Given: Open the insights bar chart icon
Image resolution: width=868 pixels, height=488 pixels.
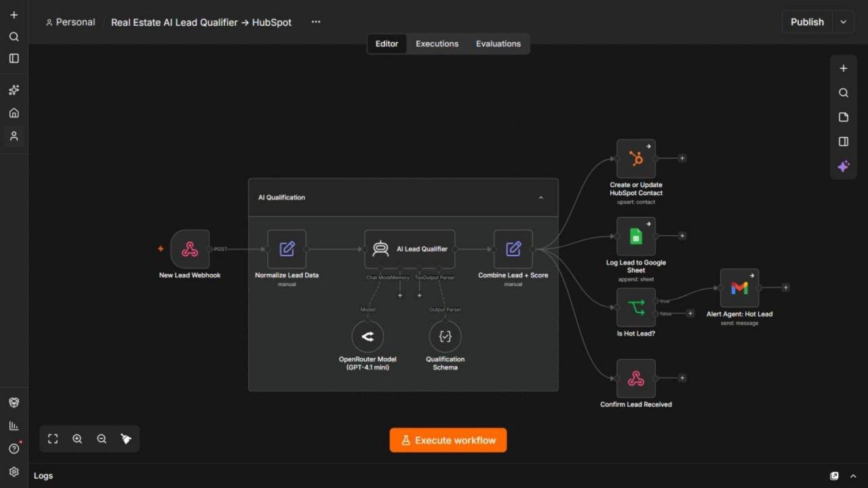Looking at the screenshot, I should coord(14,426).
